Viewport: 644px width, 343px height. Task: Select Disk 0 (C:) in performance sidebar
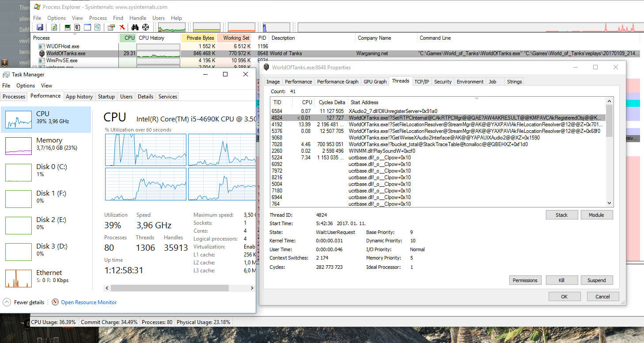coord(46,172)
